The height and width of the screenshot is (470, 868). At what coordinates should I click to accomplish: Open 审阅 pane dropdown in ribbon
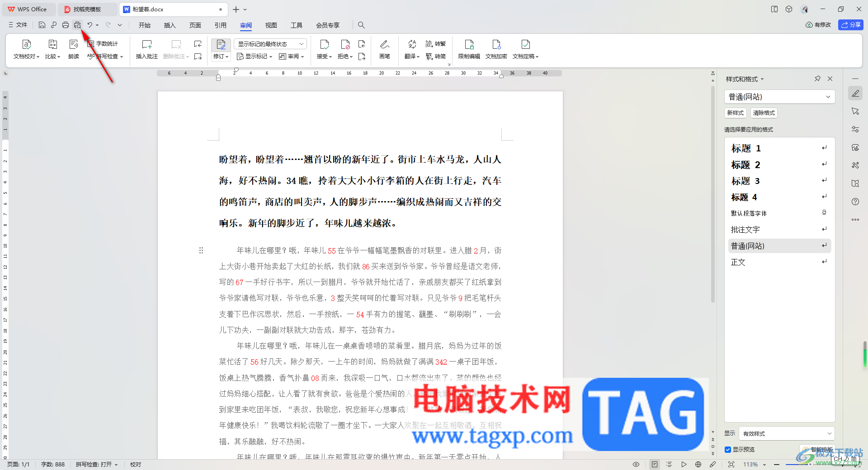tap(292, 56)
